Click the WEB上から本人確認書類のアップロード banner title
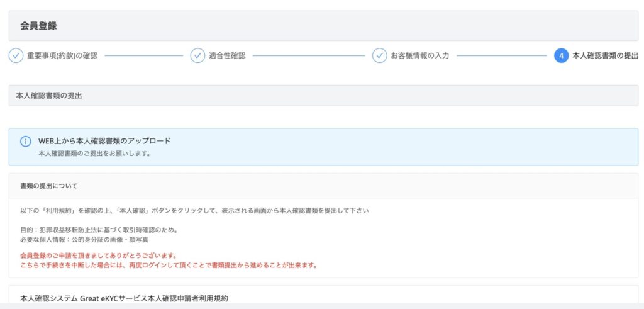This screenshot has height=309, width=644. 104,141
